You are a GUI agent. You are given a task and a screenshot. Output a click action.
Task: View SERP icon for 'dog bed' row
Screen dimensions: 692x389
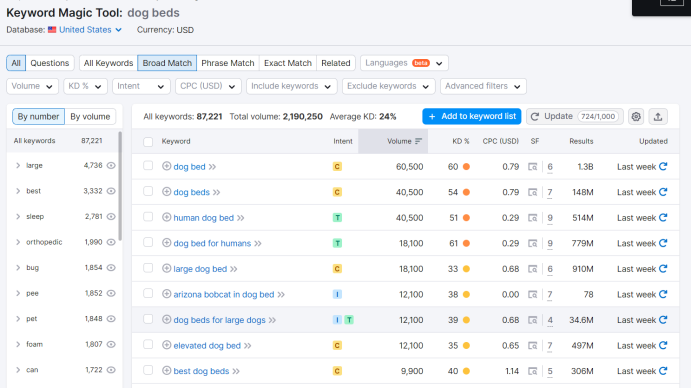click(x=533, y=167)
